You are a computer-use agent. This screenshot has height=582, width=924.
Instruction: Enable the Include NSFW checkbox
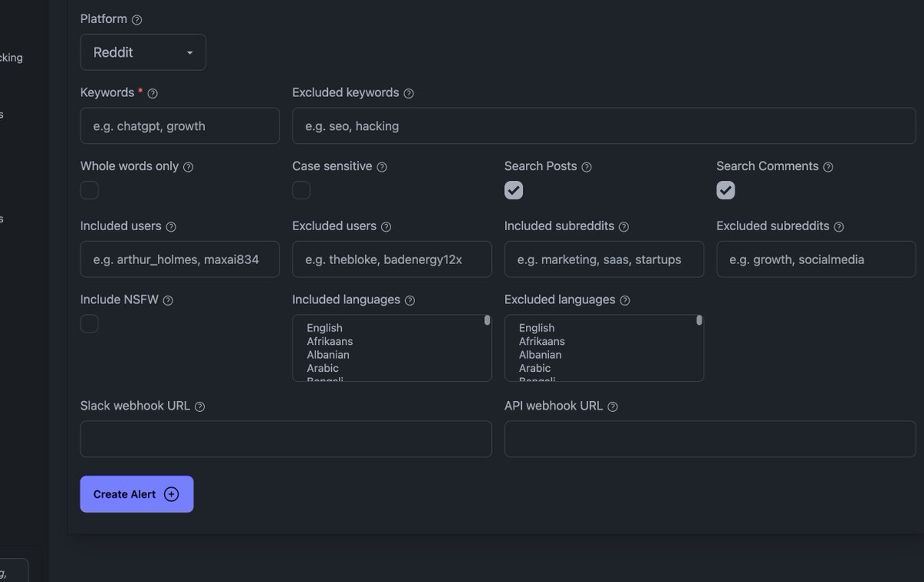click(89, 323)
